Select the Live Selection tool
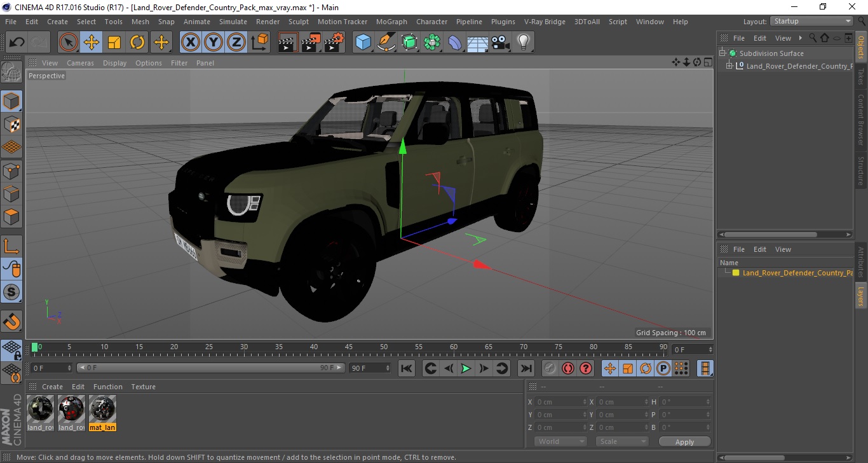 point(69,43)
